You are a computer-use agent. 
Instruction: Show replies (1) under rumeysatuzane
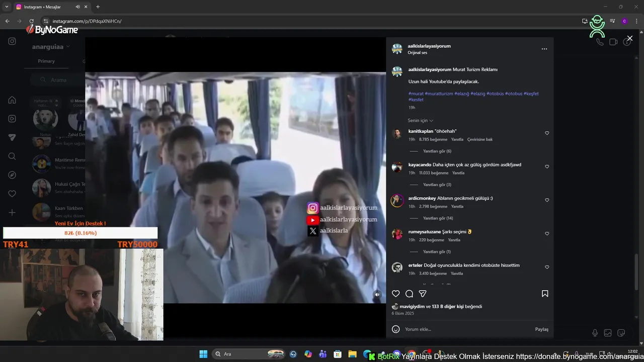tap(437, 252)
